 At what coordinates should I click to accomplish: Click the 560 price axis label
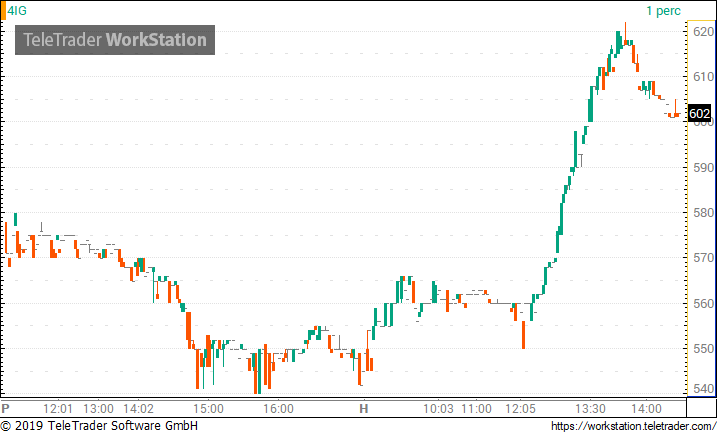point(703,303)
